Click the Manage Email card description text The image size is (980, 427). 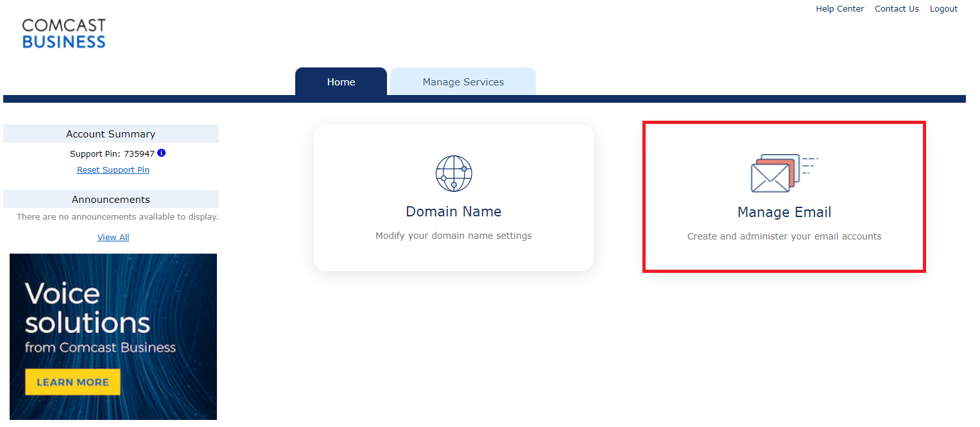point(784,236)
